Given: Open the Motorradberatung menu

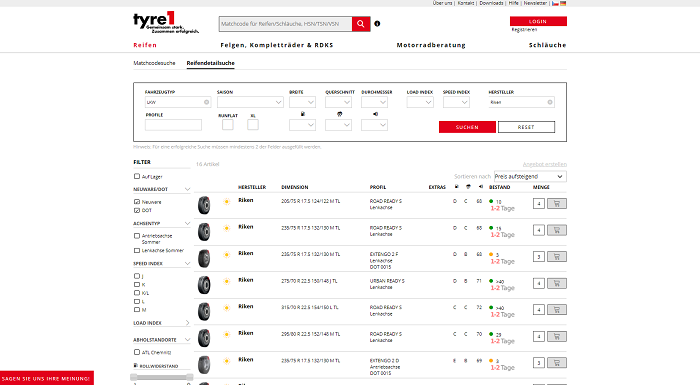Looking at the screenshot, I should pos(431,45).
